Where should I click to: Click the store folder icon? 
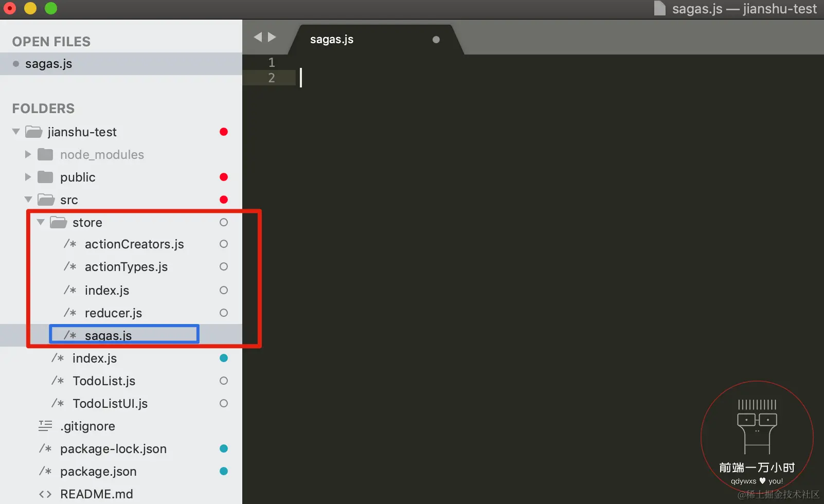[x=59, y=222]
